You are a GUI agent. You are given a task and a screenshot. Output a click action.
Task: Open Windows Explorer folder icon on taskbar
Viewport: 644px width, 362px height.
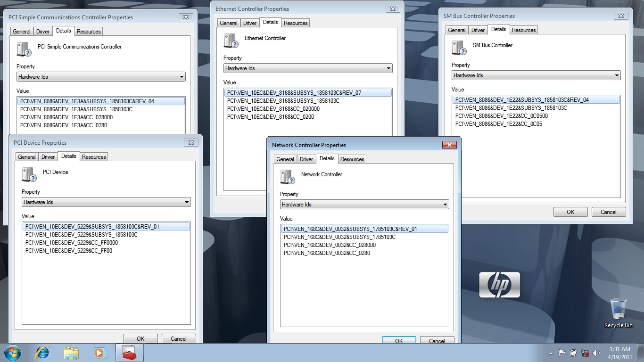71,353
